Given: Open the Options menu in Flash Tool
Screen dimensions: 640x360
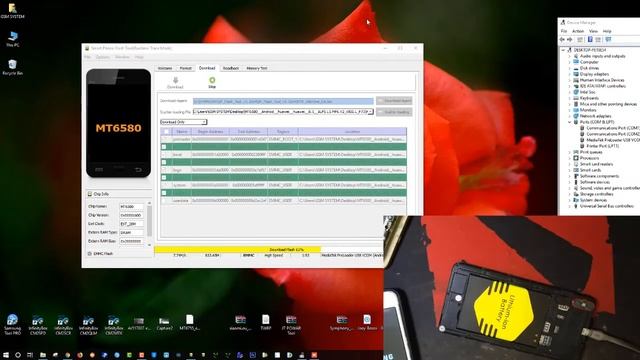Looking at the screenshot, I should tap(103, 57).
